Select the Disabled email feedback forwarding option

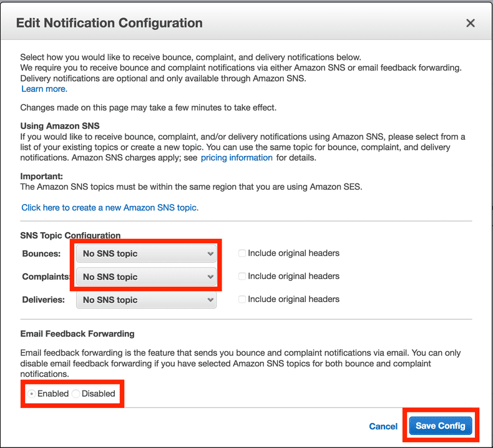76,394
